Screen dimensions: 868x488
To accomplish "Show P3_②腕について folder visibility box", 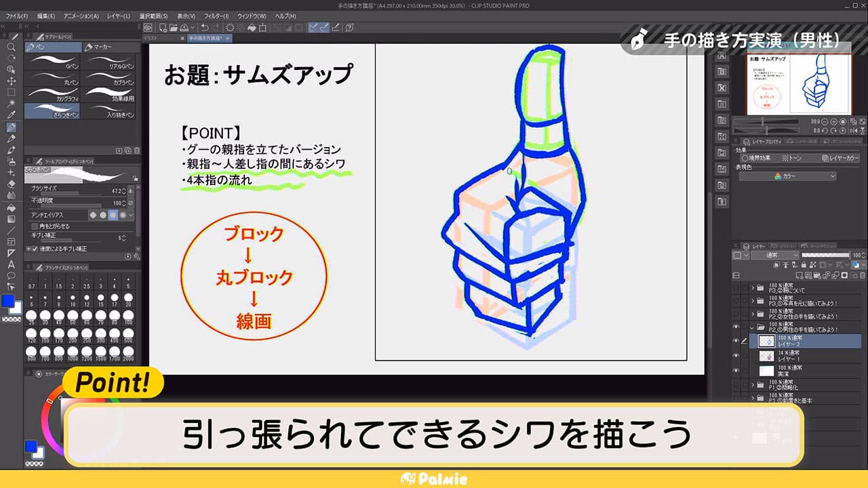I will (x=736, y=288).
